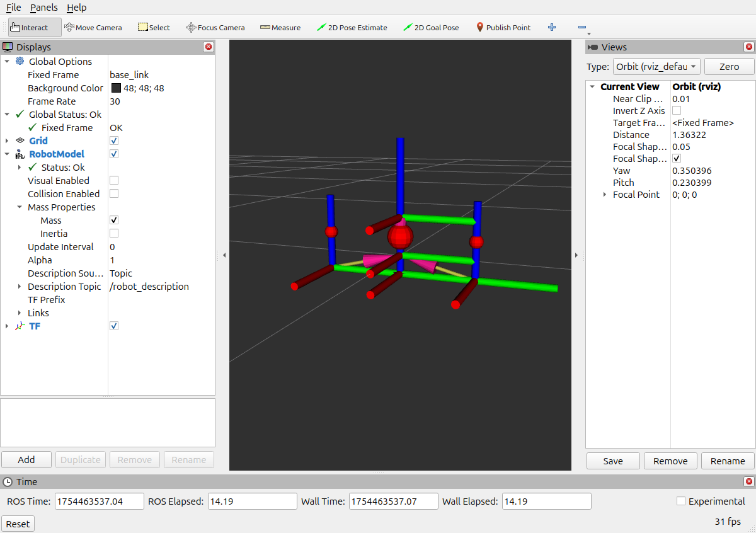Activate the 2D Pose Estimate tool
The height and width of the screenshot is (533, 756).
pos(352,28)
